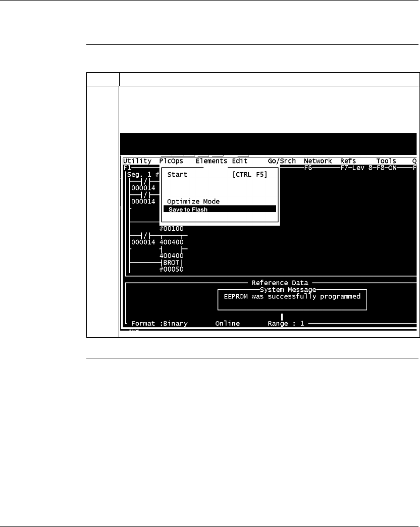The height and width of the screenshot is (527, 420).
Task: Click the System Message box title
Action: pos(288,290)
